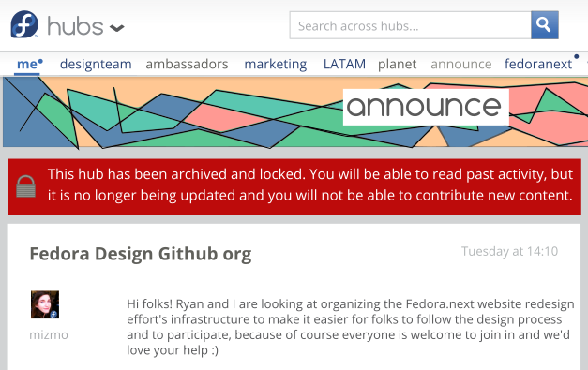Open the fedoranext hub tab
The height and width of the screenshot is (370, 588).
coord(538,64)
